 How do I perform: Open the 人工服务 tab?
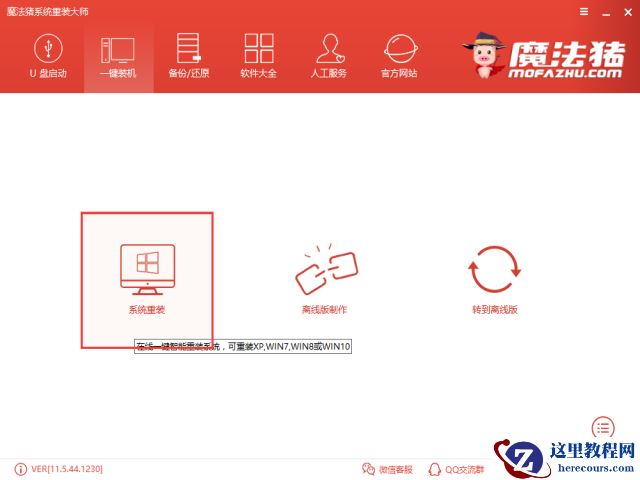tap(329, 56)
